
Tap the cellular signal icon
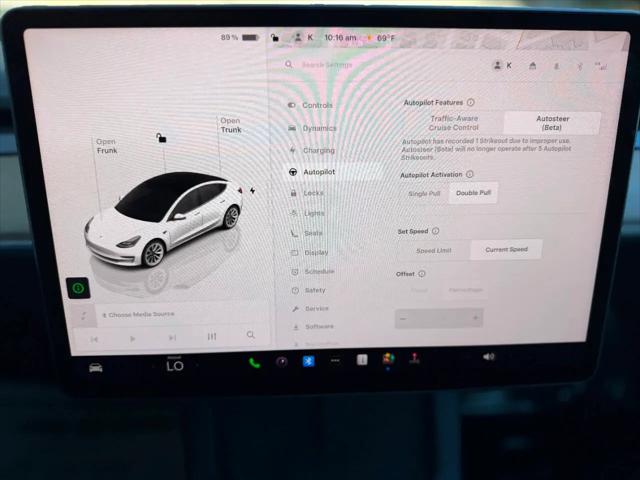(x=601, y=66)
